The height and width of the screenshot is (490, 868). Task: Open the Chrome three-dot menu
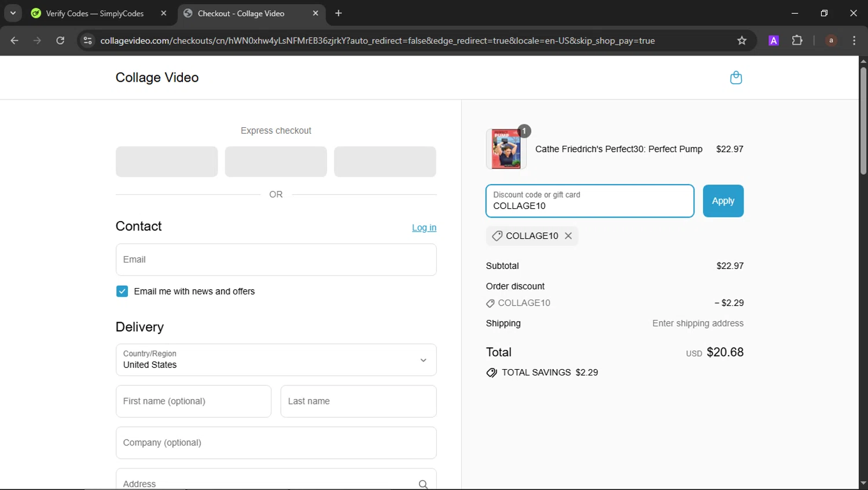click(x=854, y=40)
